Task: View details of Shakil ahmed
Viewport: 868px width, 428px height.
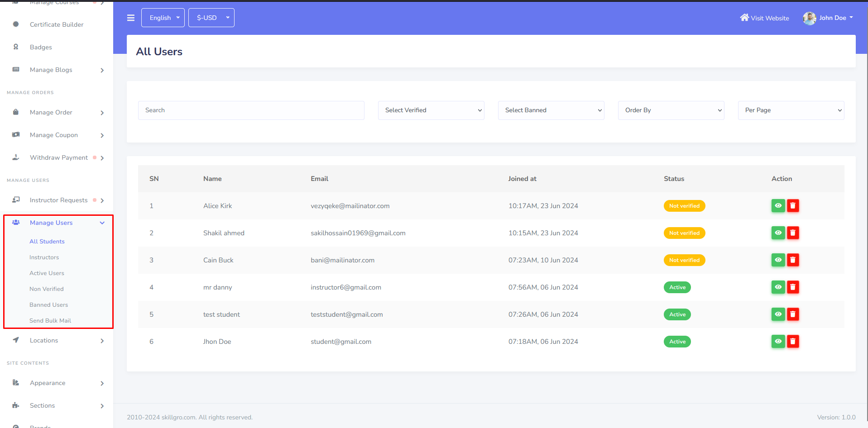Action: (x=778, y=233)
